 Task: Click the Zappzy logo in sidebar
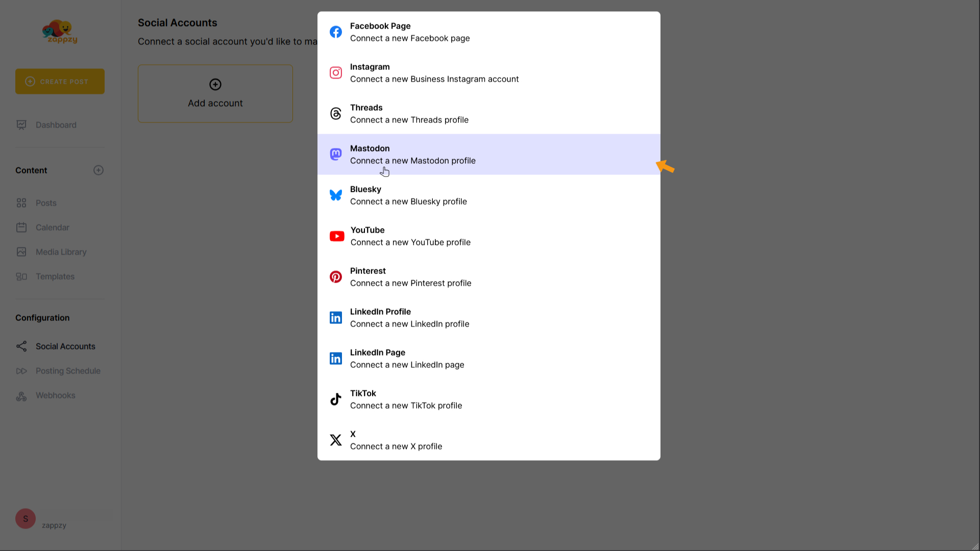click(x=60, y=32)
